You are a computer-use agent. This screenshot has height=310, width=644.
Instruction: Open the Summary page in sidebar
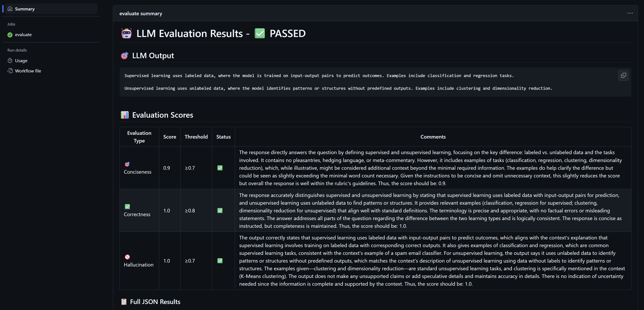point(51,9)
